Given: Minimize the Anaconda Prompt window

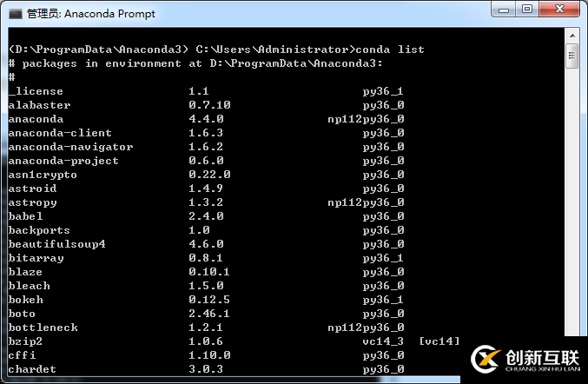Looking at the screenshot, I should tap(504, 10).
